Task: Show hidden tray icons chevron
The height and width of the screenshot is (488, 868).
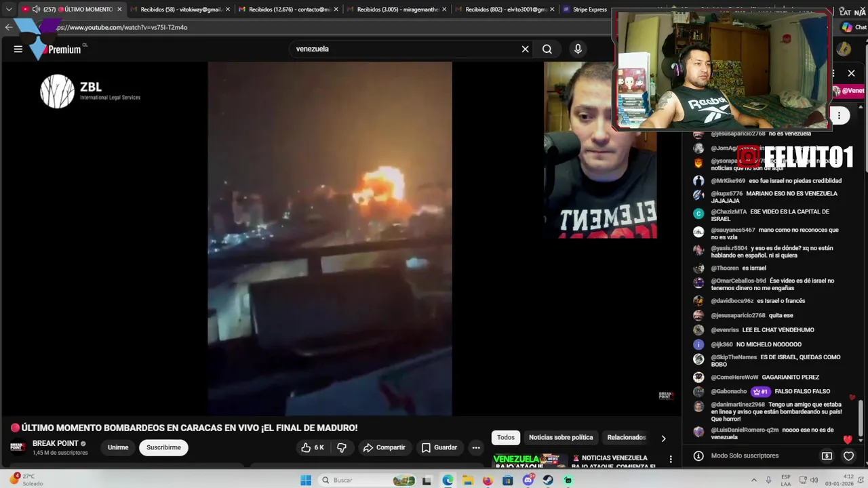Action: (754, 480)
